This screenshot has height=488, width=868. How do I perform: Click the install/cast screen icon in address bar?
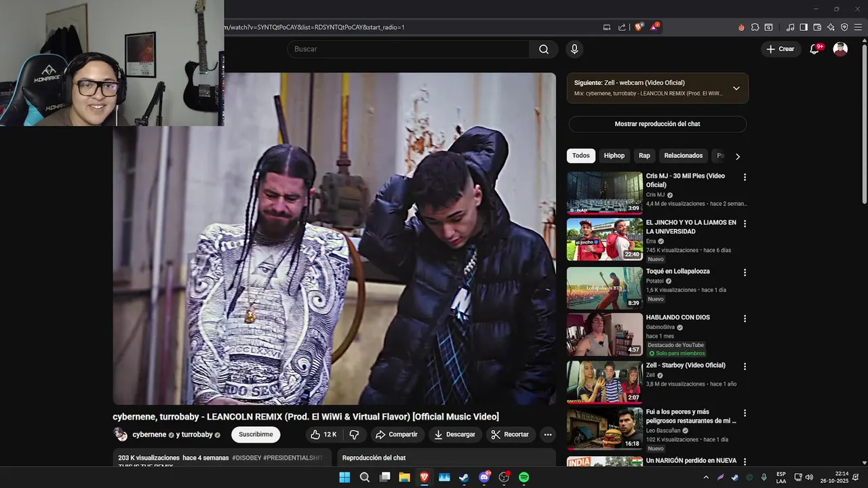pyautogui.click(x=607, y=27)
